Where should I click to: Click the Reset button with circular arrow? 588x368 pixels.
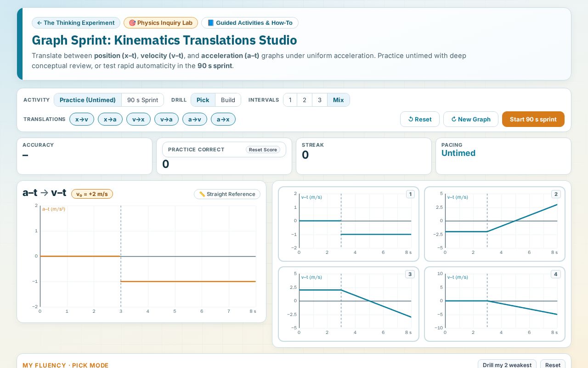click(420, 119)
